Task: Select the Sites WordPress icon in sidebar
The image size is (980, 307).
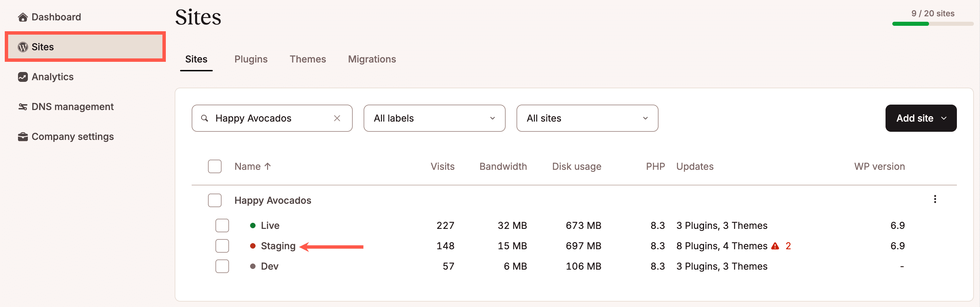Action: click(22, 47)
